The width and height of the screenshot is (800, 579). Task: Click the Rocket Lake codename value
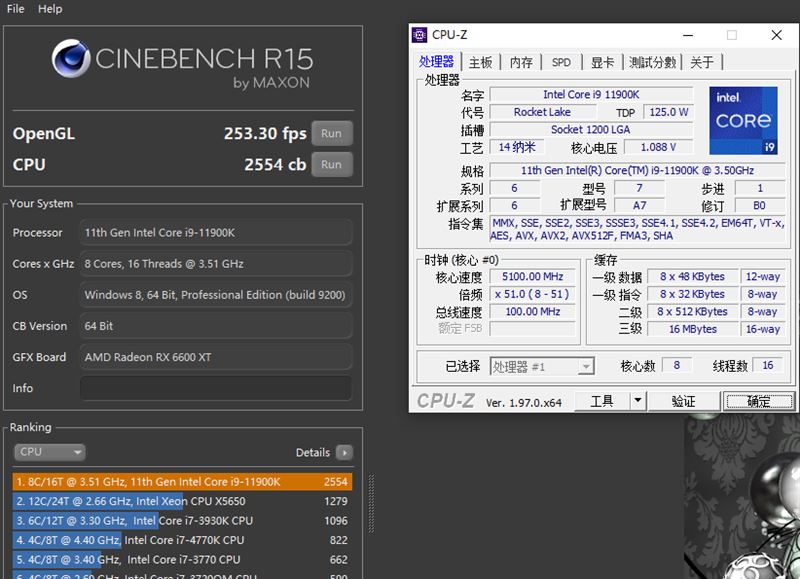(542, 112)
